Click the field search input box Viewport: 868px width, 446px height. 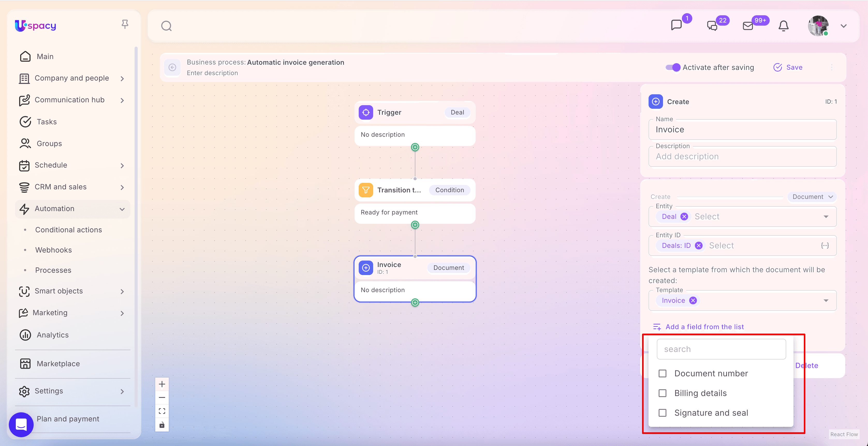tap(721, 349)
